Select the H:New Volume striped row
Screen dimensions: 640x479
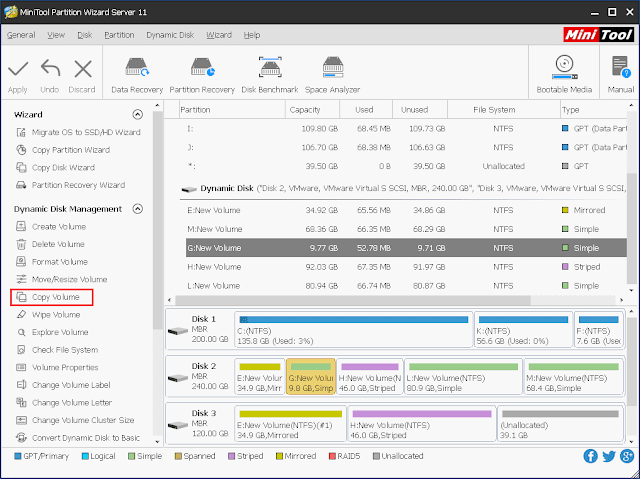click(406, 267)
